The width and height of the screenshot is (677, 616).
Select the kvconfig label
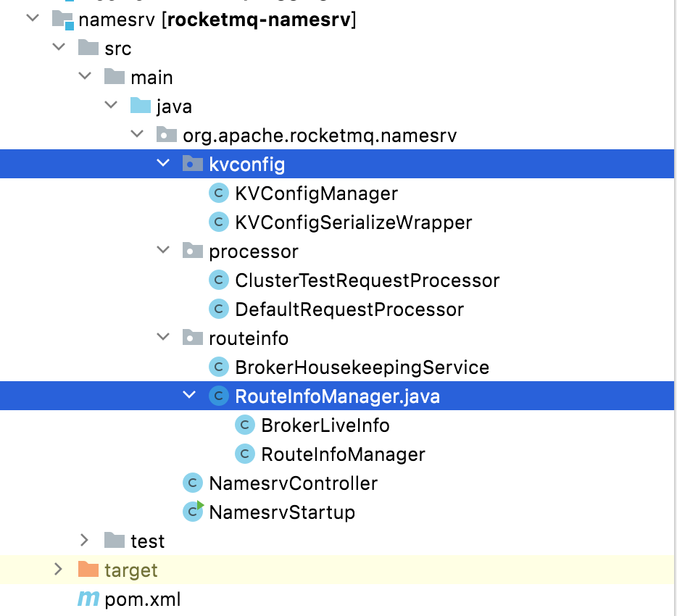[x=247, y=165]
